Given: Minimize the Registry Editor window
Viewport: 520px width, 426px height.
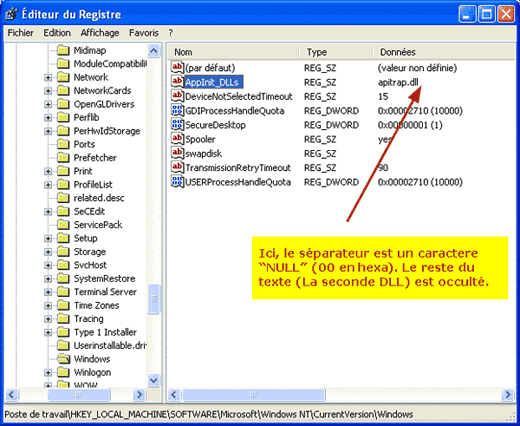Looking at the screenshot, I should coord(467,14).
